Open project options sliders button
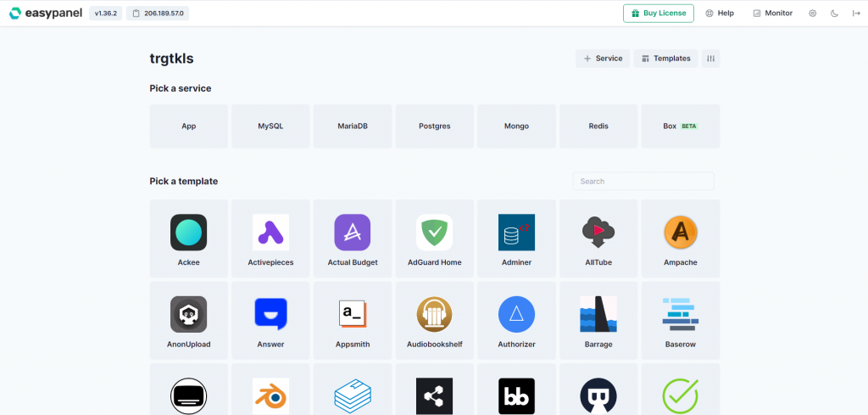Image resolution: width=868 pixels, height=415 pixels. [x=710, y=59]
